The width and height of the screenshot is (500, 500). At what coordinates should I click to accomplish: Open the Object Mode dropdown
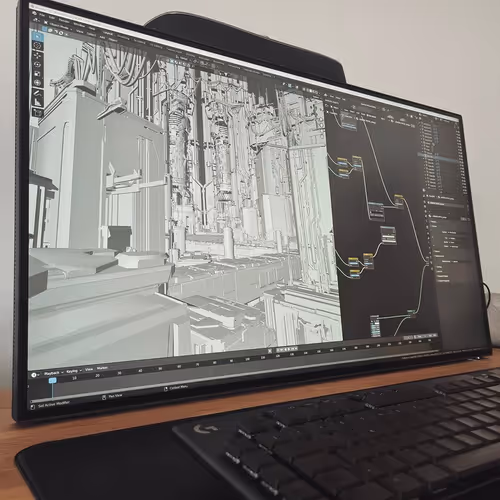(60, 26)
